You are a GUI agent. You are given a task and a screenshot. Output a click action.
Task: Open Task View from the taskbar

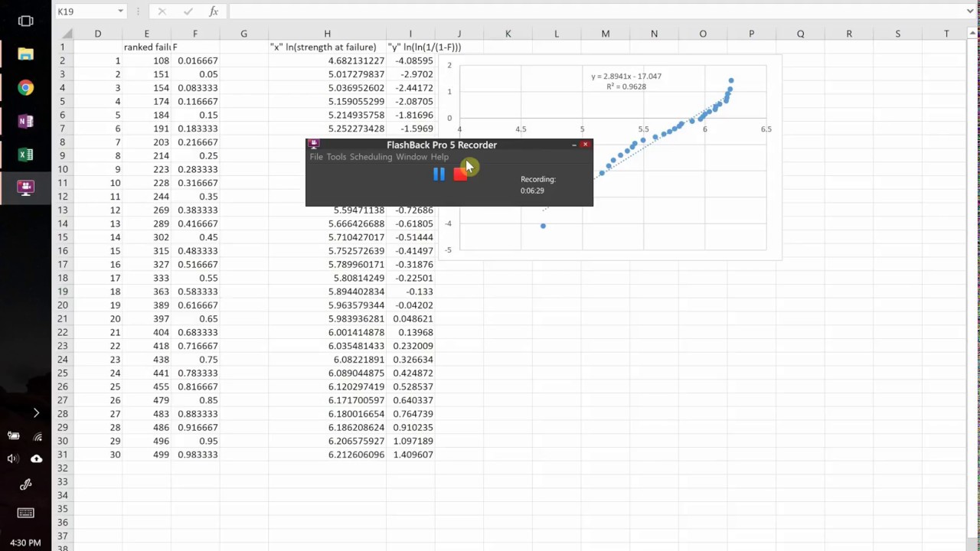pyautogui.click(x=25, y=21)
